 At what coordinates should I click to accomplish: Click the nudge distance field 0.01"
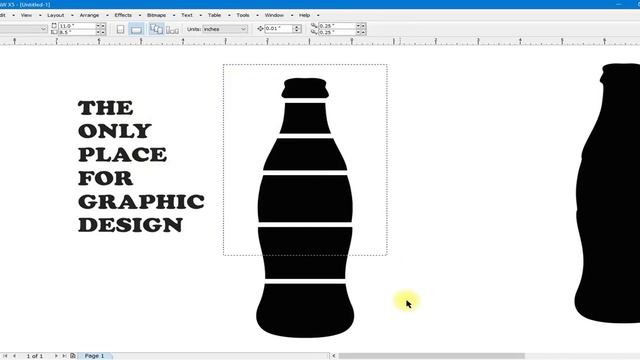(x=279, y=29)
